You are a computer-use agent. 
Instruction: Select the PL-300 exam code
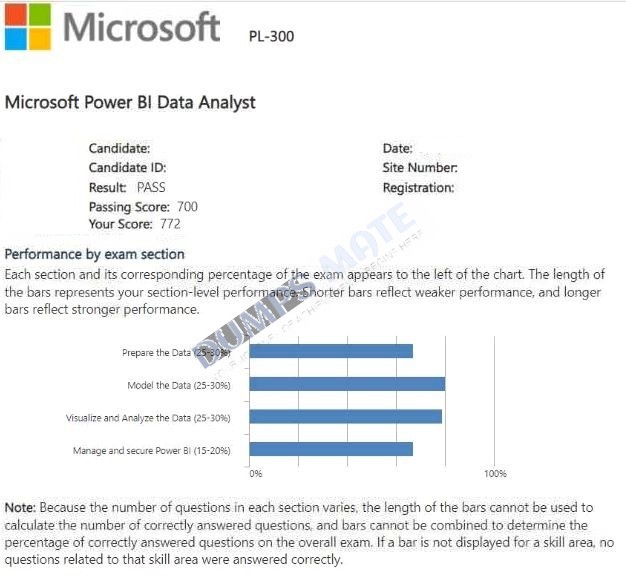[271, 36]
